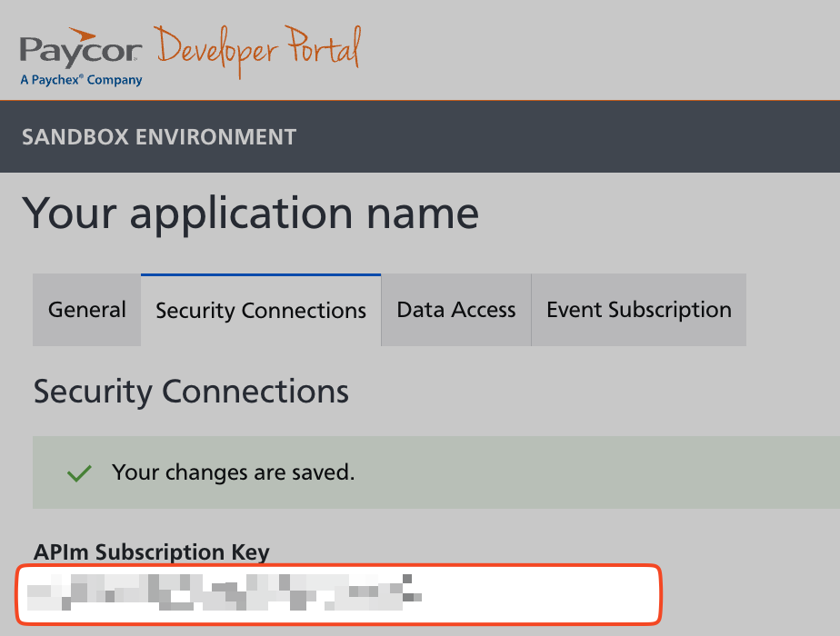
Task: Click the 'Your changes are saved.' message
Action: pos(233,472)
